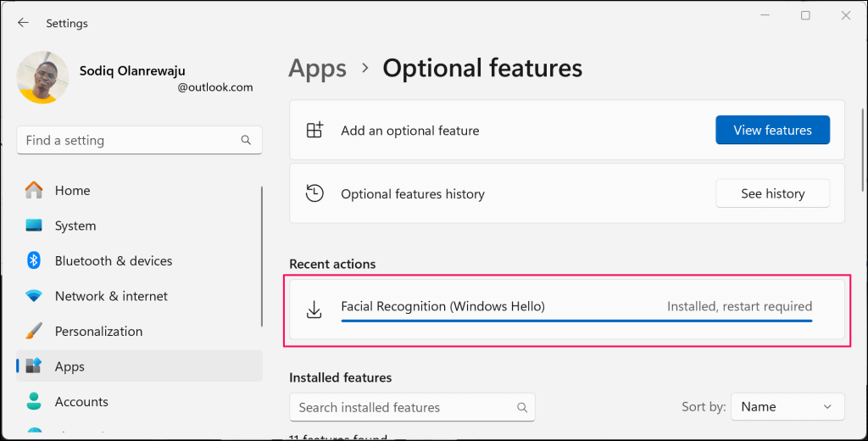Click the System monitor icon

pos(34,226)
